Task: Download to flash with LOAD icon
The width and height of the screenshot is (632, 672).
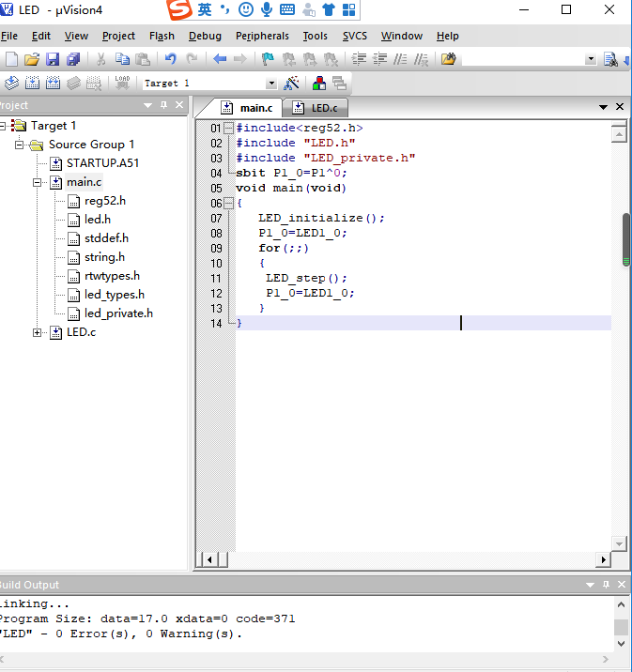Action: tap(122, 83)
